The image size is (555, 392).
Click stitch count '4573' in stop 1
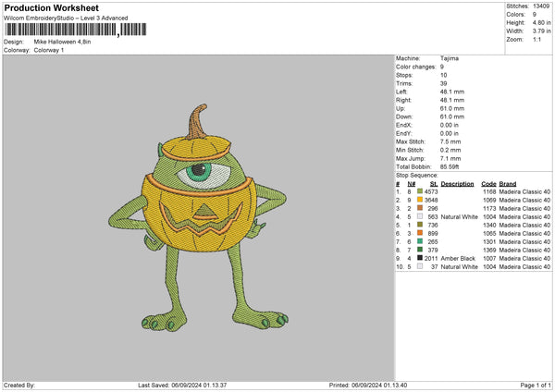coord(431,191)
